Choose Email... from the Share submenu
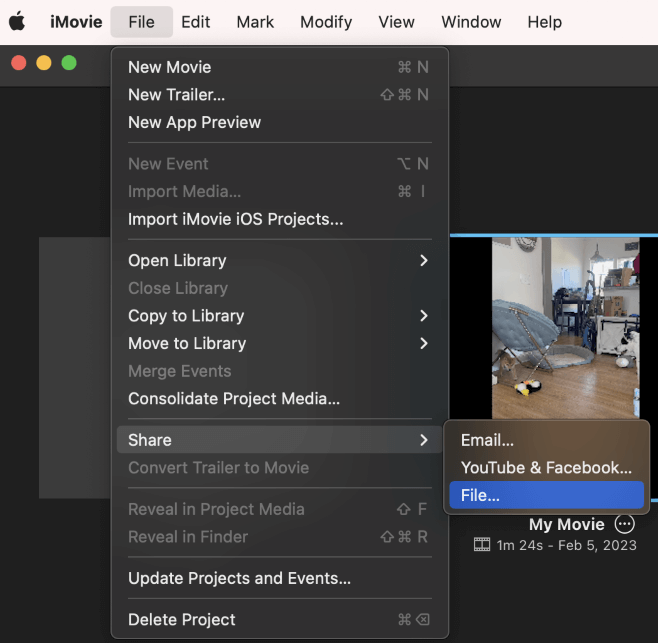Screen dimensions: 658x643 coord(487,440)
